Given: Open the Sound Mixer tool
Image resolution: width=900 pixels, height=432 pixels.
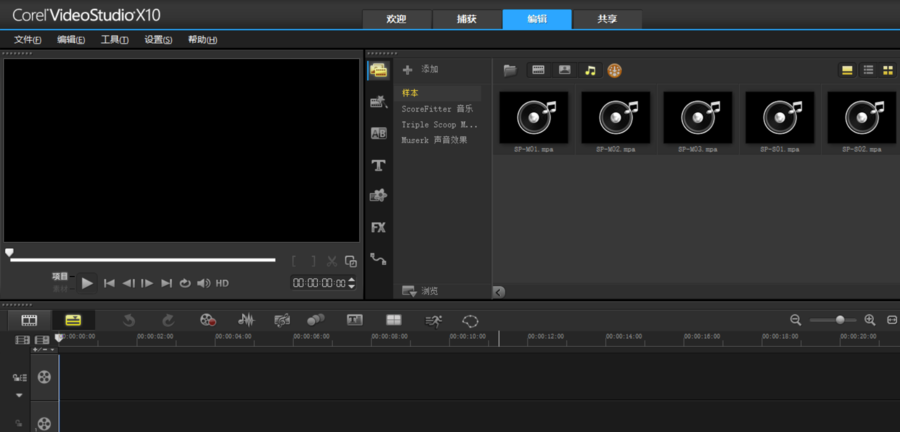Looking at the screenshot, I should (x=246, y=320).
